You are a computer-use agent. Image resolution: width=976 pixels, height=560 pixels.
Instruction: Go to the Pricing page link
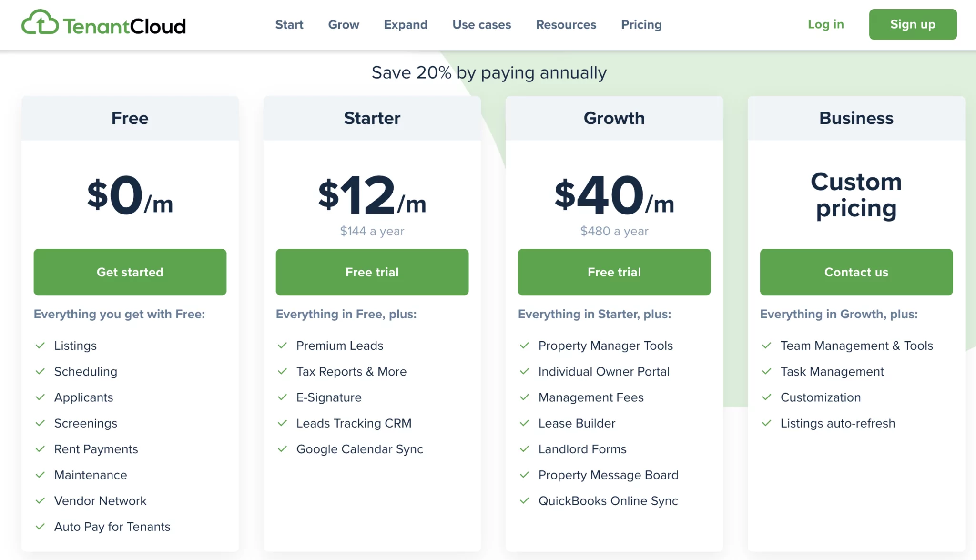tap(641, 24)
